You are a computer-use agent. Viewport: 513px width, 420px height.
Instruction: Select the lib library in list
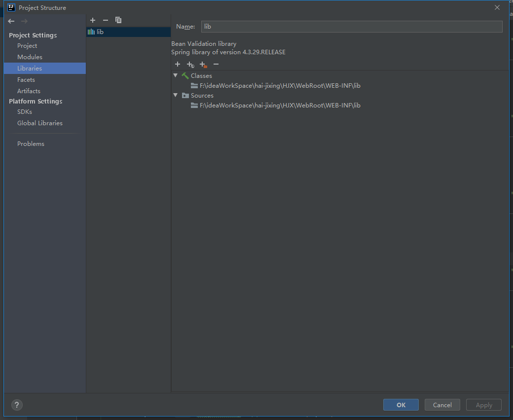(x=128, y=32)
